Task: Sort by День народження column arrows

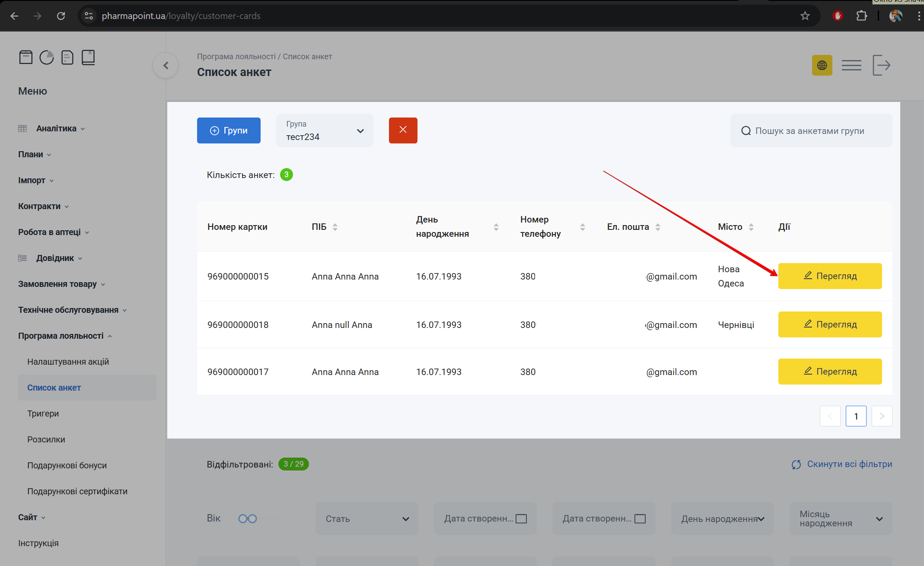Action: tap(496, 227)
